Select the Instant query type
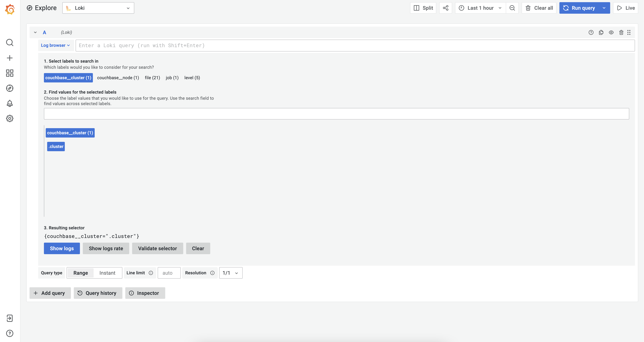This screenshot has height=342, width=644. 107,273
